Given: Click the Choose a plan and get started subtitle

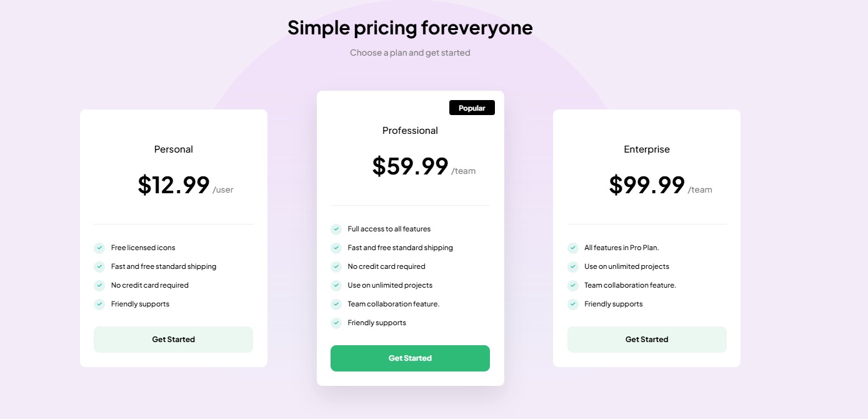Looking at the screenshot, I should click(410, 53).
